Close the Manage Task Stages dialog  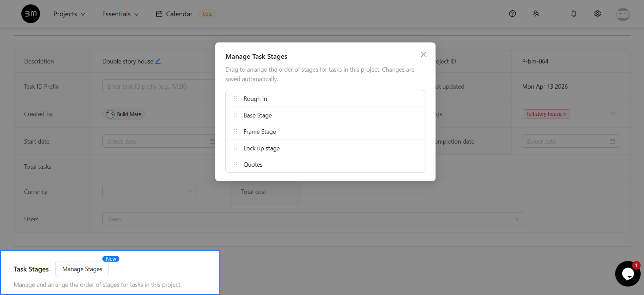423,54
